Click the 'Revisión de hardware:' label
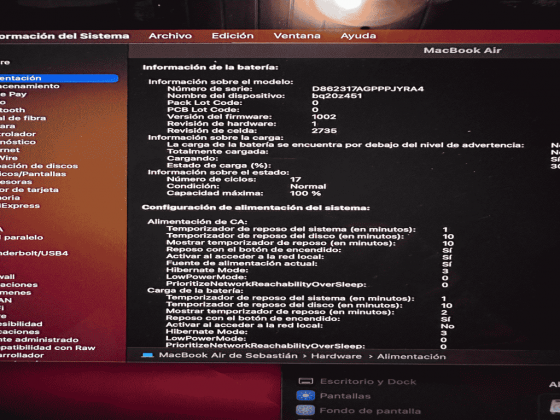The width and height of the screenshot is (560, 420). 221,124
